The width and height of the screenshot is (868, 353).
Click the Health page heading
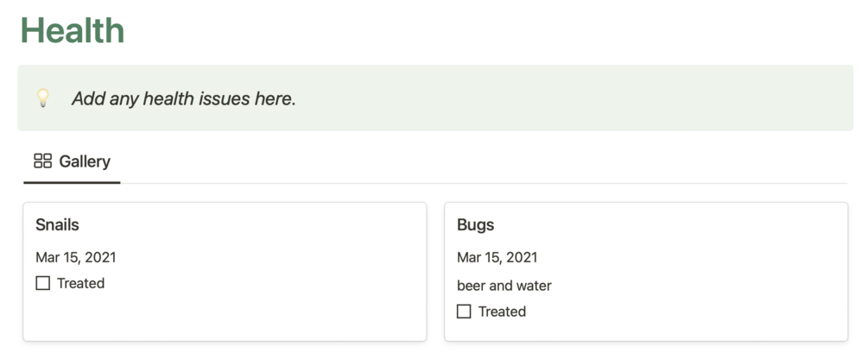click(x=73, y=30)
